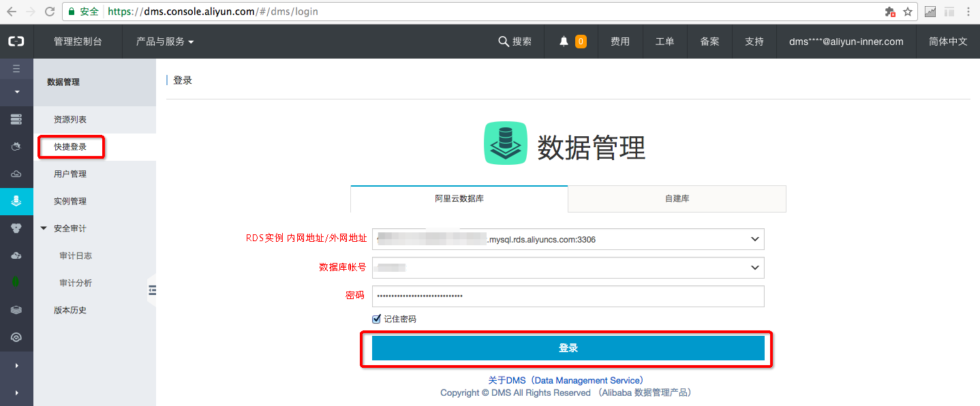Open 支持 in the top bar

tap(754, 42)
